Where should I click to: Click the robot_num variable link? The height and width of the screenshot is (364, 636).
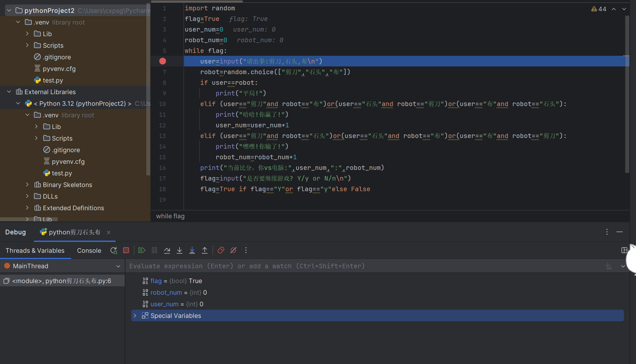tap(166, 292)
